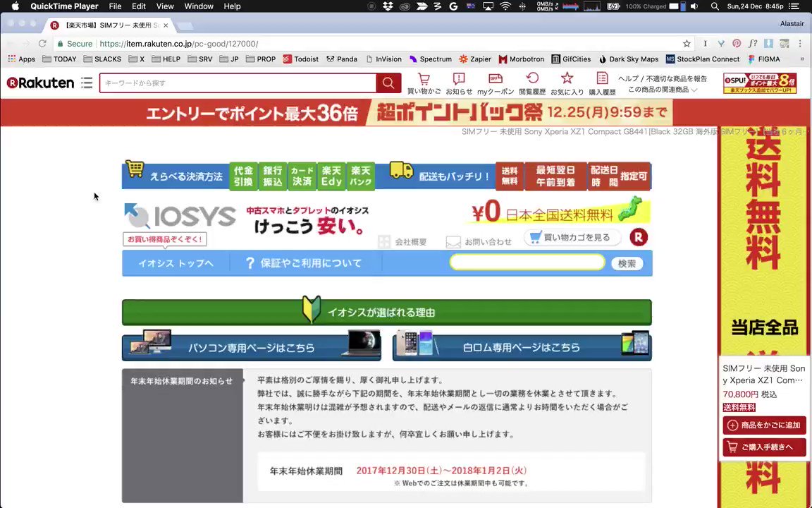812x508 pixels.
Task: Reload the page with refresh icon
Action: click(x=42, y=44)
